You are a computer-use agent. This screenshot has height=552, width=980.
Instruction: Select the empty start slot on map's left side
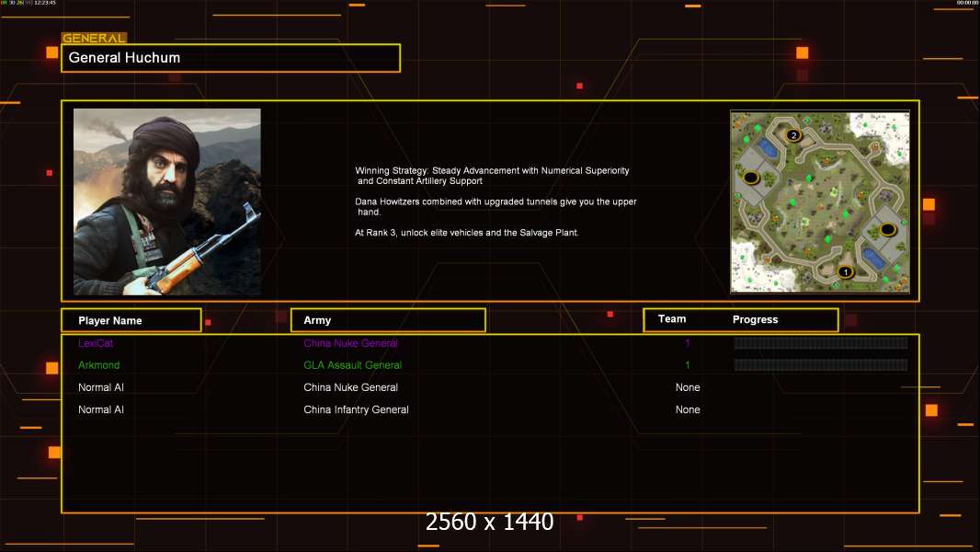(751, 177)
